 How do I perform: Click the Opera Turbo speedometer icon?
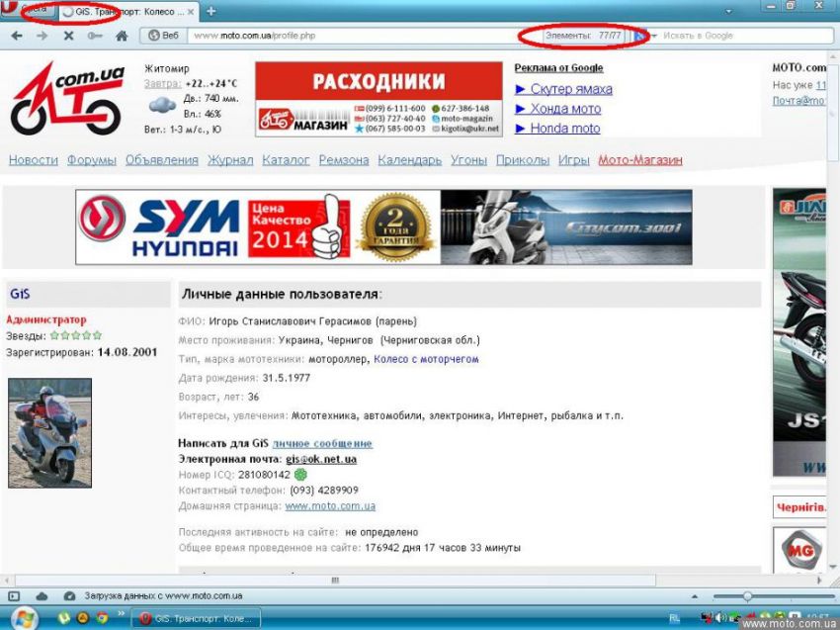69,596
